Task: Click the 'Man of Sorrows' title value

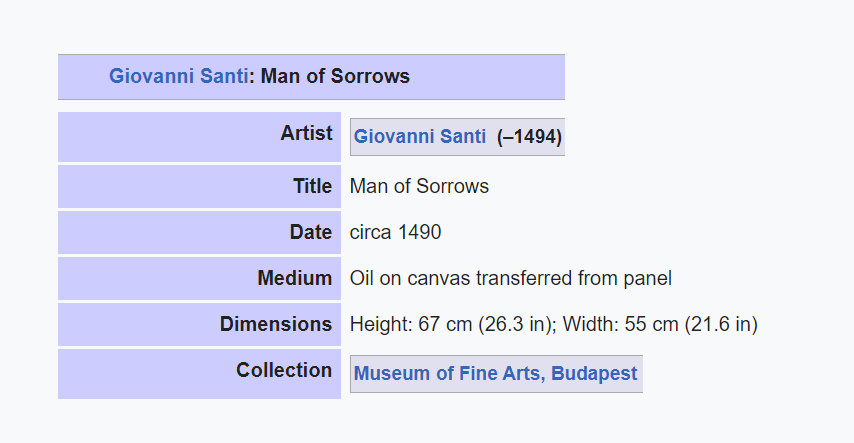Action: point(419,186)
